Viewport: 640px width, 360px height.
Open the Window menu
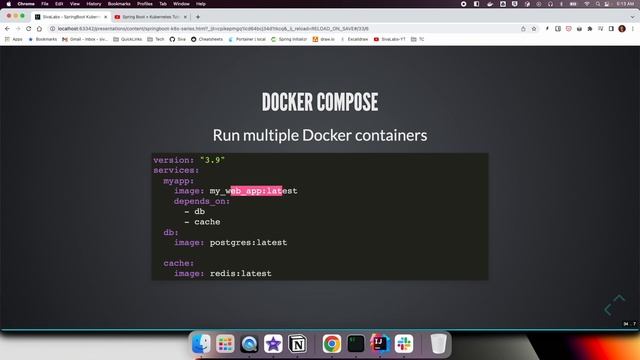[x=181, y=4]
